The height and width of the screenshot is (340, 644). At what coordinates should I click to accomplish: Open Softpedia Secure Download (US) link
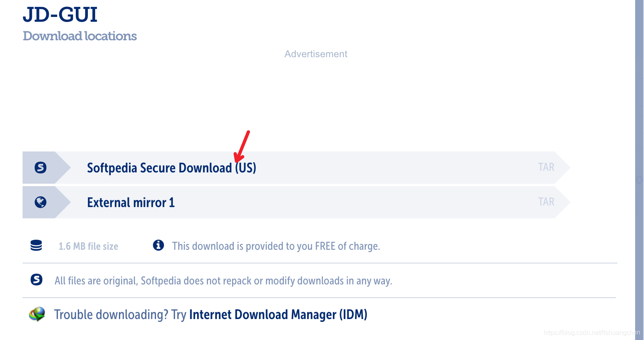pos(172,168)
